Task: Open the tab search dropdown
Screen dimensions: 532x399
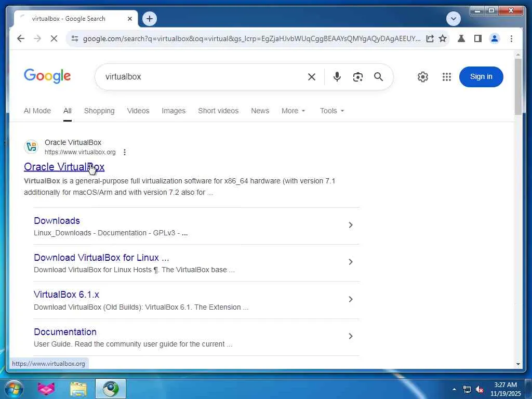Action: (x=453, y=19)
